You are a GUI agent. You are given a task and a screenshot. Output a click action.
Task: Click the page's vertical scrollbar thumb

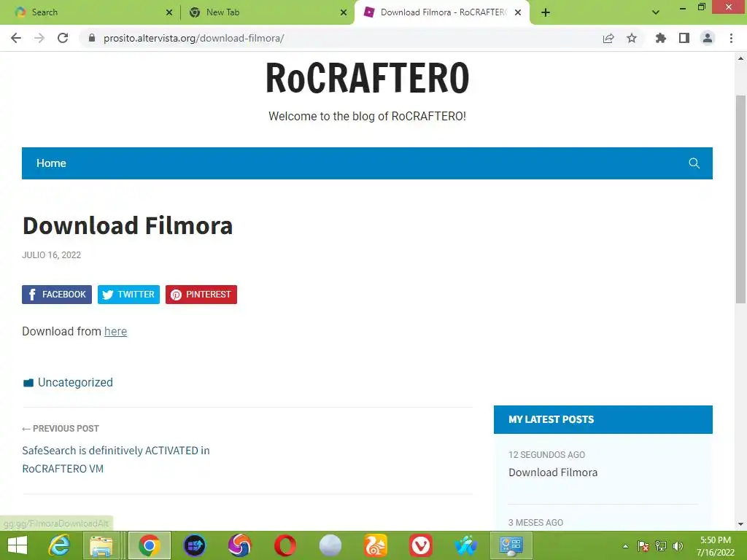740,199
